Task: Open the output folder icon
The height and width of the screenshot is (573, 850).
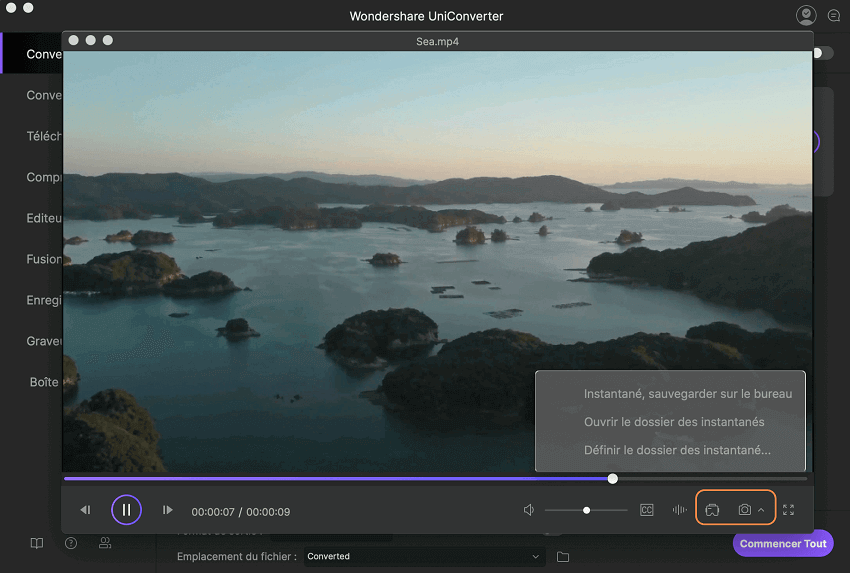Action: (563, 556)
